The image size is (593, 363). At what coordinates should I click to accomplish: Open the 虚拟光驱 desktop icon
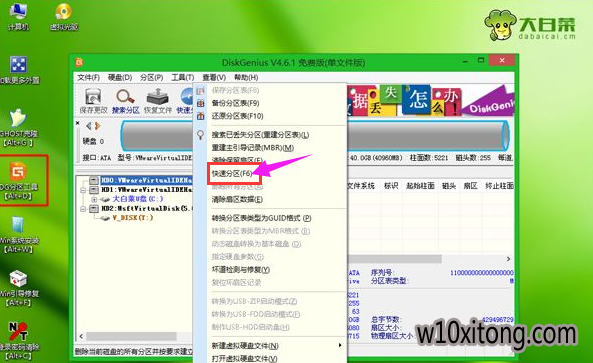click(64, 17)
